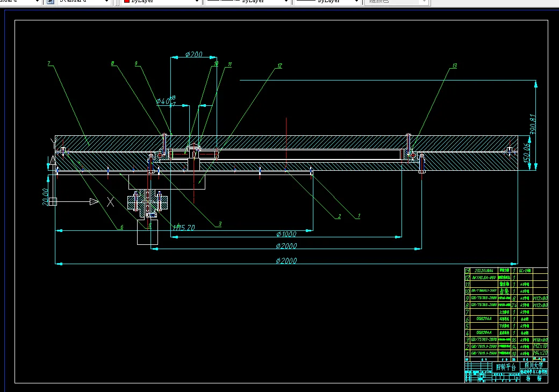
Task: Select the Ø40 dimension text
Action: 163,101
